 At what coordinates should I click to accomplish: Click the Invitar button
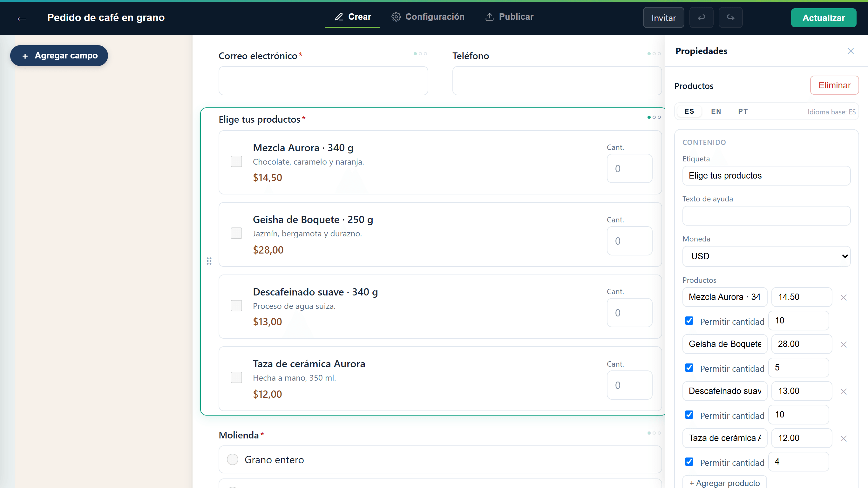(663, 17)
